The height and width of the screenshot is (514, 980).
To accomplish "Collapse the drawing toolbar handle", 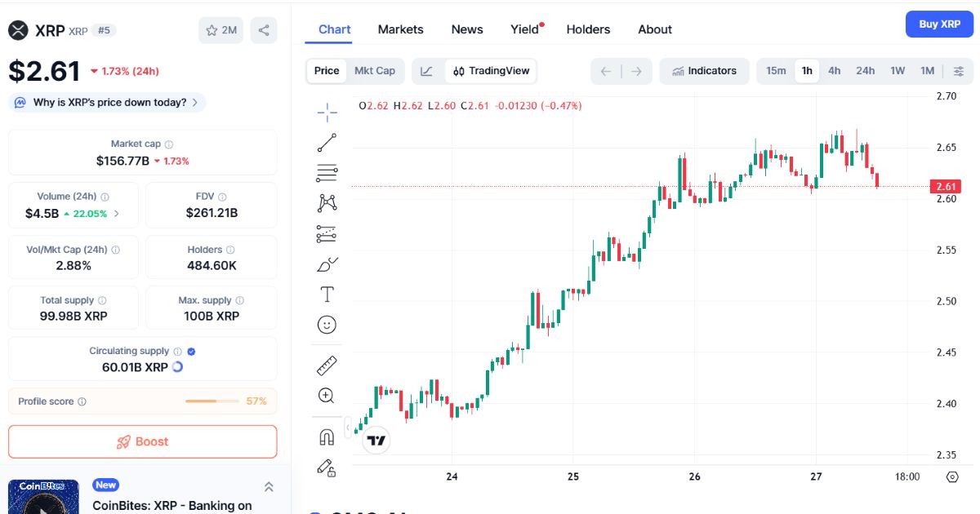I will [x=348, y=427].
